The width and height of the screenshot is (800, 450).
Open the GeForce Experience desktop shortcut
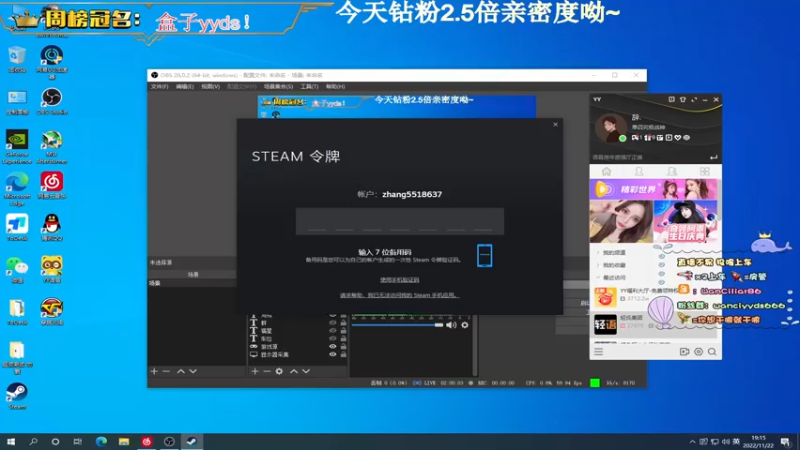point(17,146)
